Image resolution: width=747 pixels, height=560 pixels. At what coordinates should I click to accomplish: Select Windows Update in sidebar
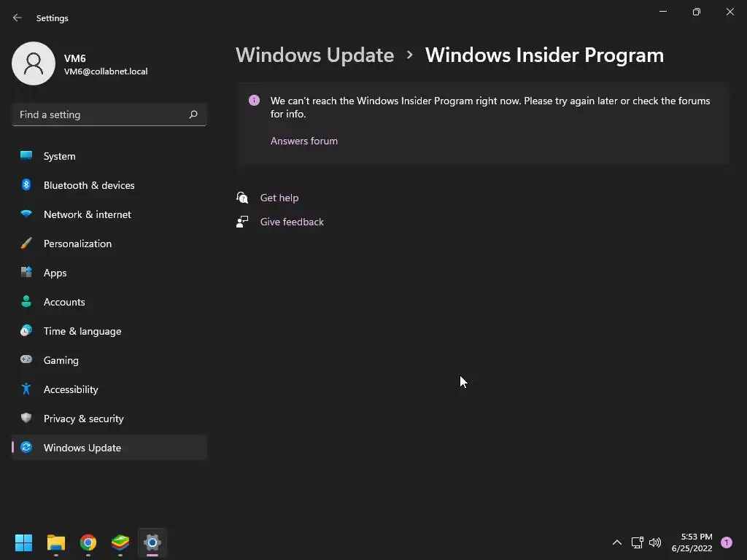point(109,448)
